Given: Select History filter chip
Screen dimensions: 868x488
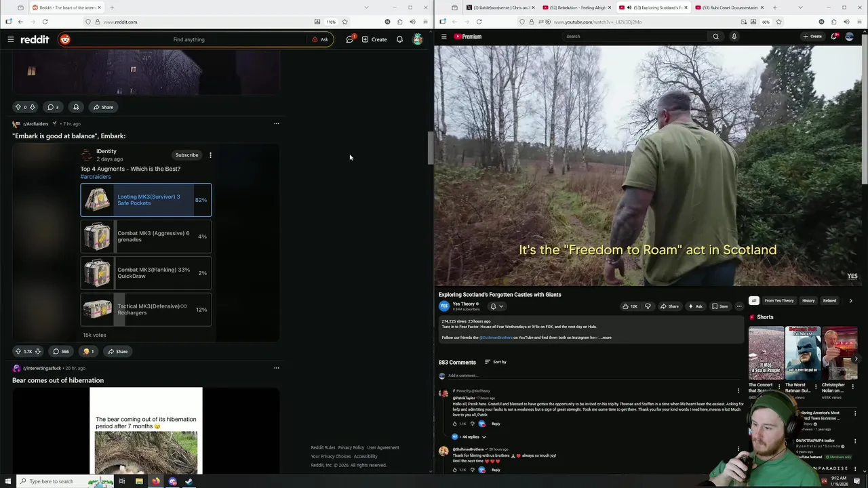Looking at the screenshot, I should point(808,300).
